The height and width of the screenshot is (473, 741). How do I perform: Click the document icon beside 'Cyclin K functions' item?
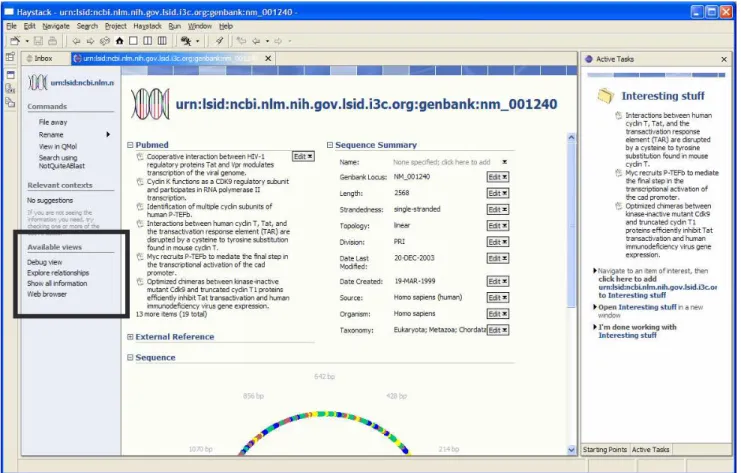[x=140, y=182]
